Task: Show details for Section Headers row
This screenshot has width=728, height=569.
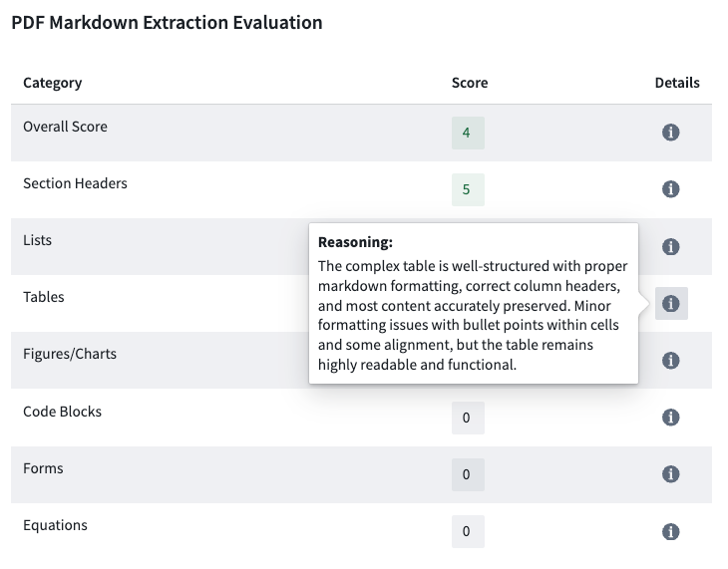Action: 671,189
